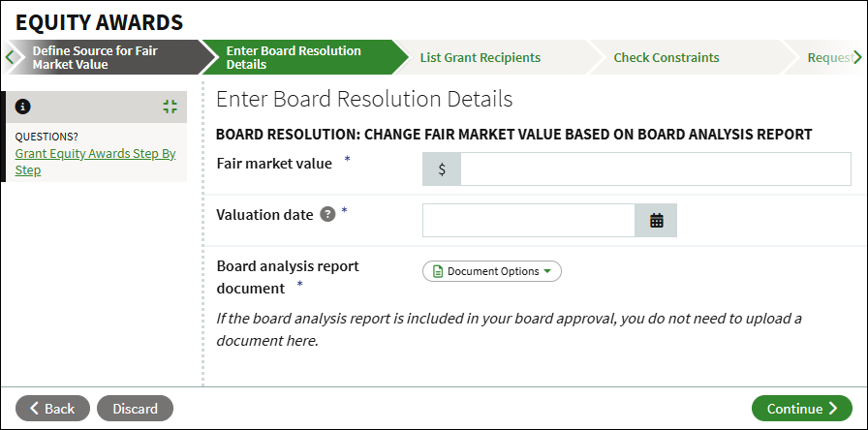Click the document icon in Document Options

(437, 272)
